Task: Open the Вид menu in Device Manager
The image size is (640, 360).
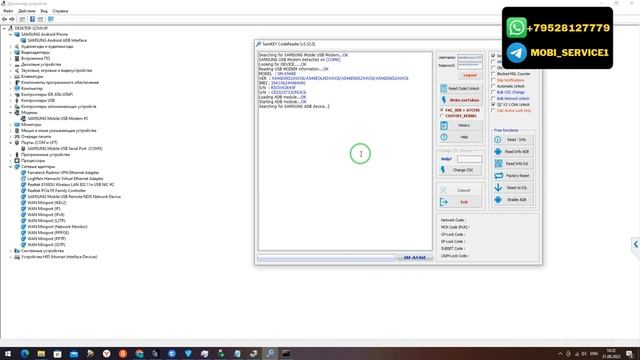Action: 44,11
